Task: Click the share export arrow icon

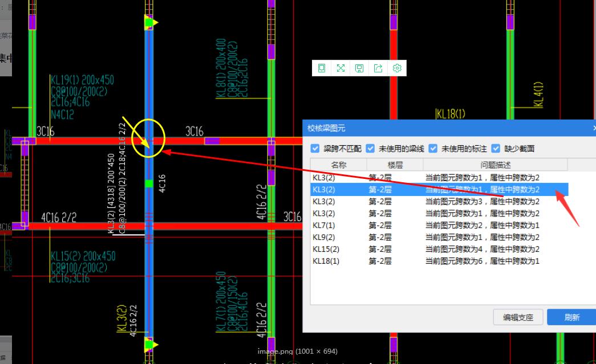Action: point(378,68)
